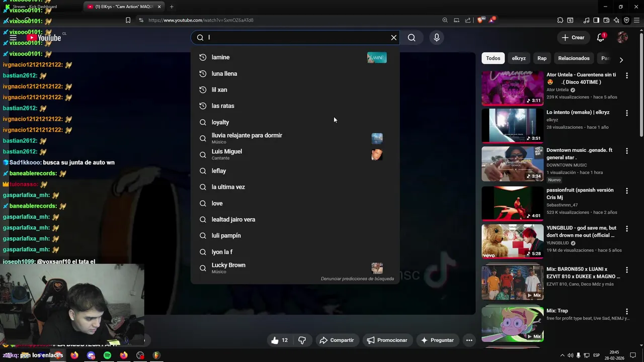
Task: Open options for BARON850 mix
Action: point(627,270)
